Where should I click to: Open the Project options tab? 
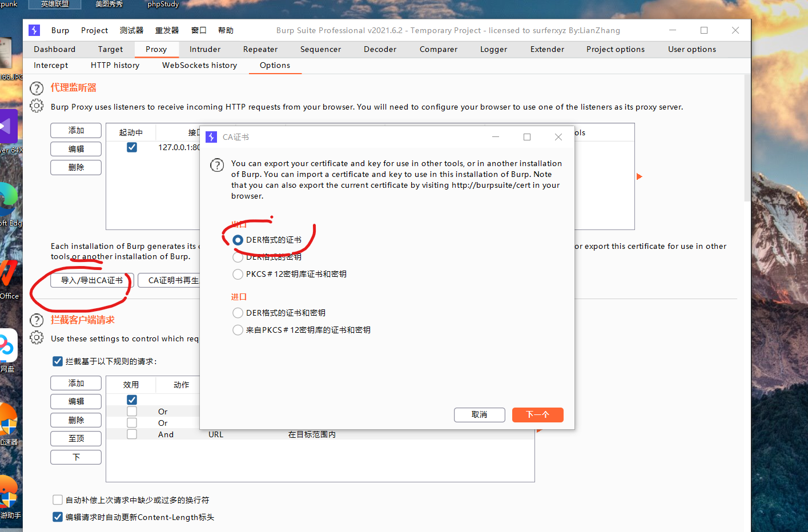point(615,49)
